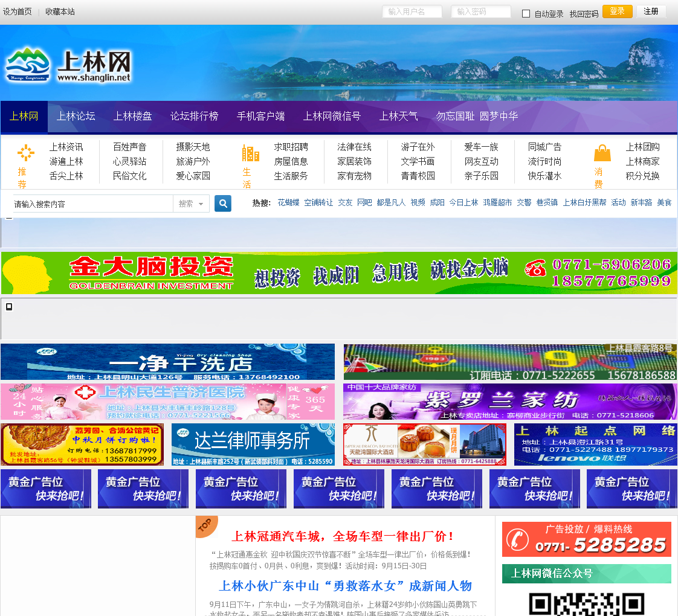Image resolution: width=678 pixels, height=616 pixels.
Task: Focus the 输入用户名 field
Action: [x=412, y=11]
